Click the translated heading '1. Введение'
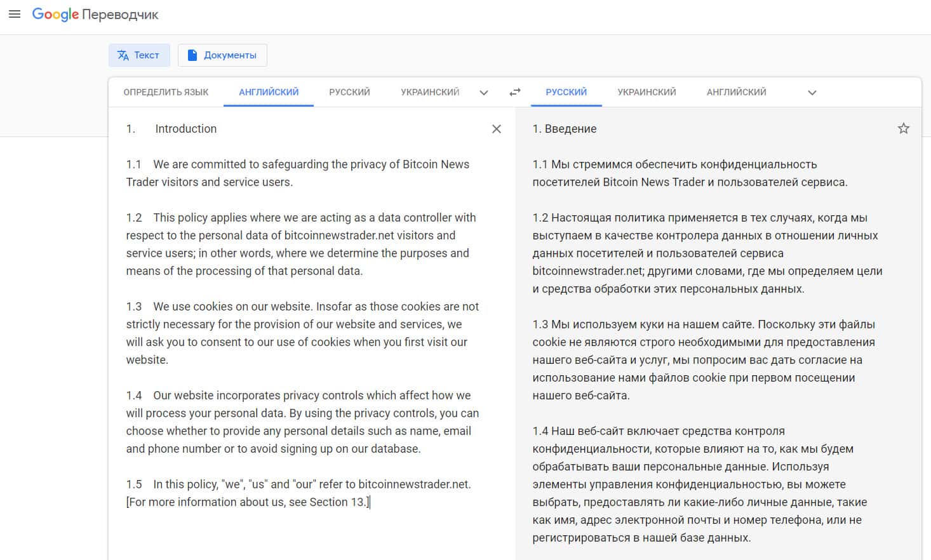Image resolution: width=931 pixels, height=560 pixels. [x=565, y=129]
